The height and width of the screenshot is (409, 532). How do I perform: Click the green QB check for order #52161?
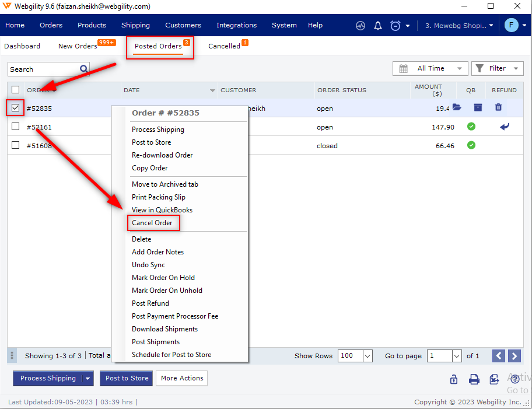(471, 127)
